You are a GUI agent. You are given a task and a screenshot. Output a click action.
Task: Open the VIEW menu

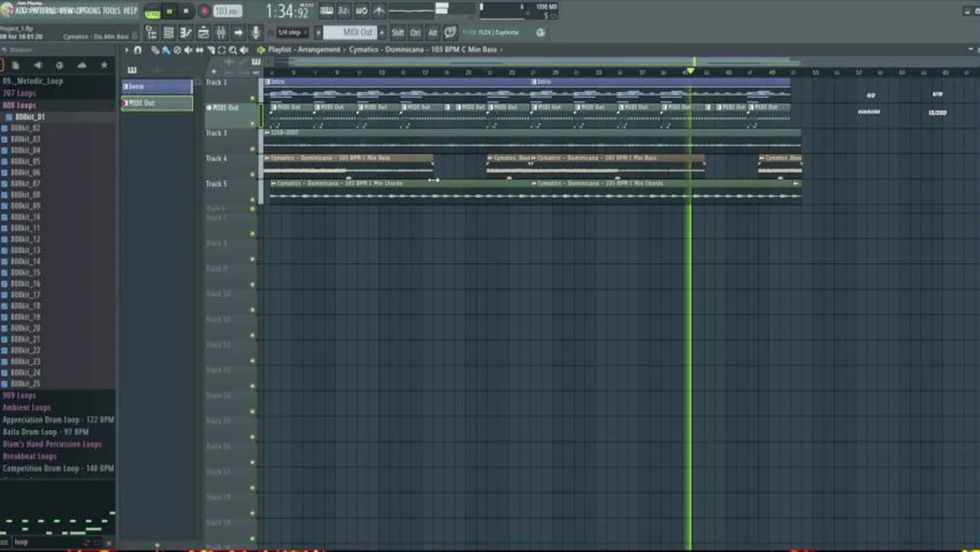[x=65, y=11]
